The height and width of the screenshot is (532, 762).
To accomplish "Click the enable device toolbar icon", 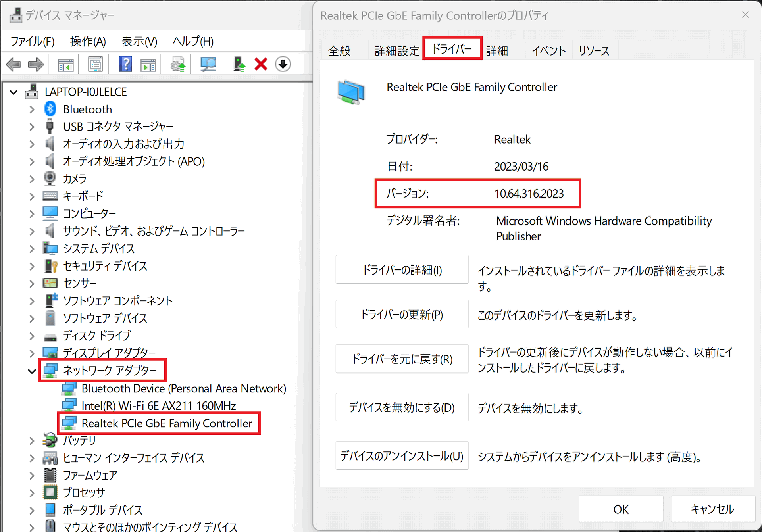I will coord(239,64).
